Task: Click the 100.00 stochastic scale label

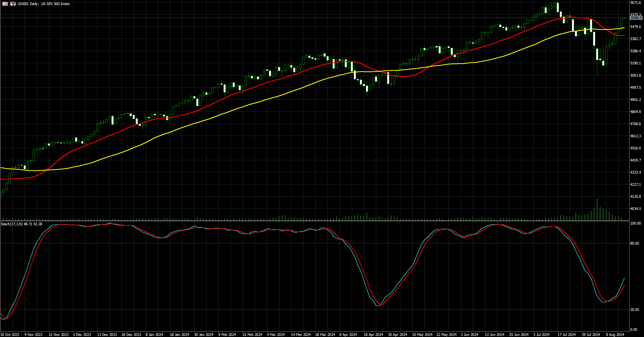Action: coord(635,223)
